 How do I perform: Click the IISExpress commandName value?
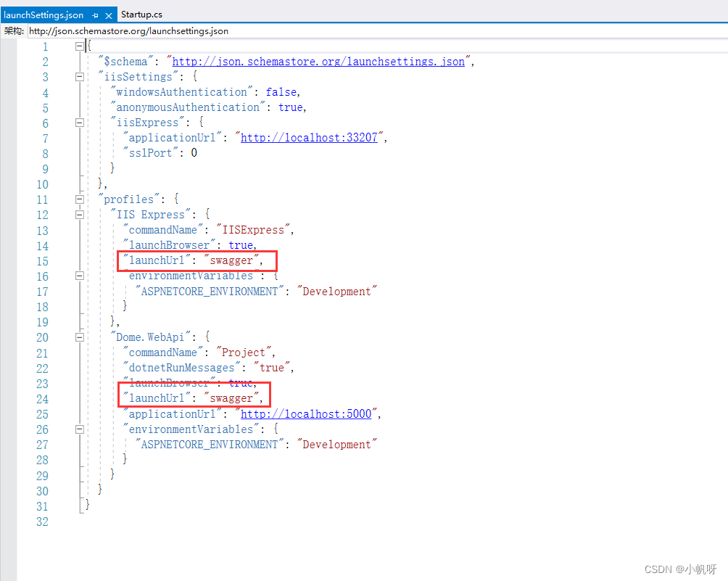(253, 229)
